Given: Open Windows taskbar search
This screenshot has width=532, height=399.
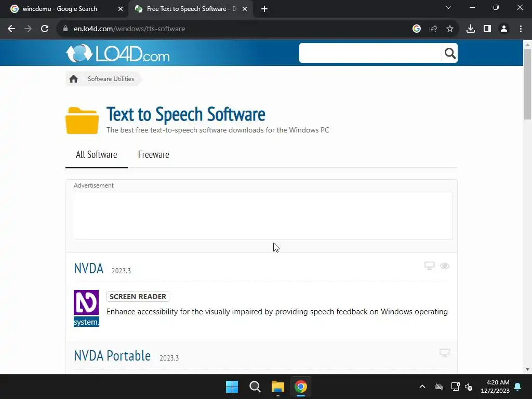Looking at the screenshot, I should 255,387.
